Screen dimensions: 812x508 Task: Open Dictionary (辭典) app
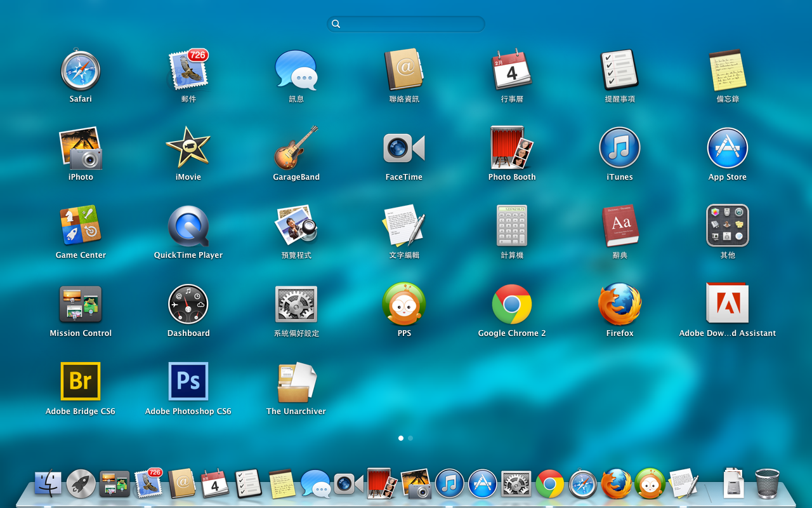coord(620,226)
